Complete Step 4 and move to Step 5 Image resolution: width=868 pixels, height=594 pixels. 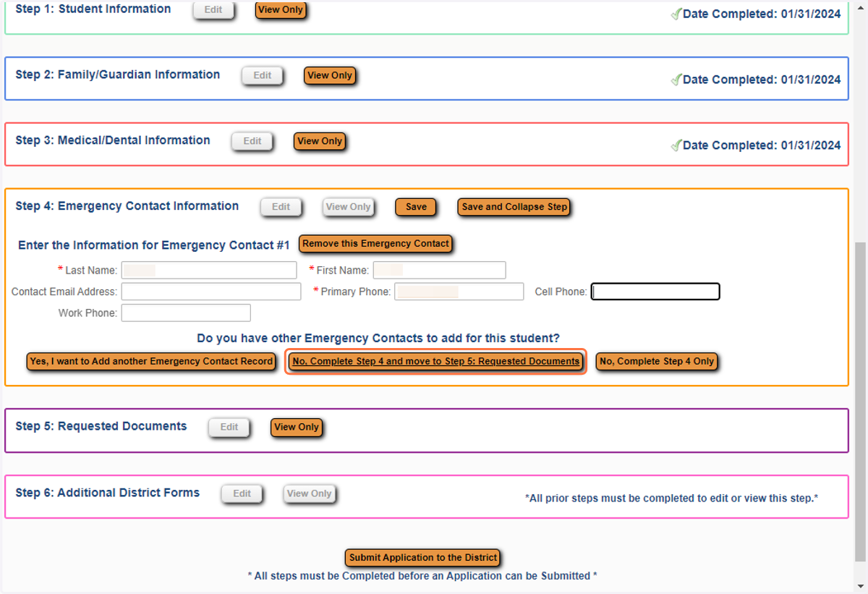[436, 362]
